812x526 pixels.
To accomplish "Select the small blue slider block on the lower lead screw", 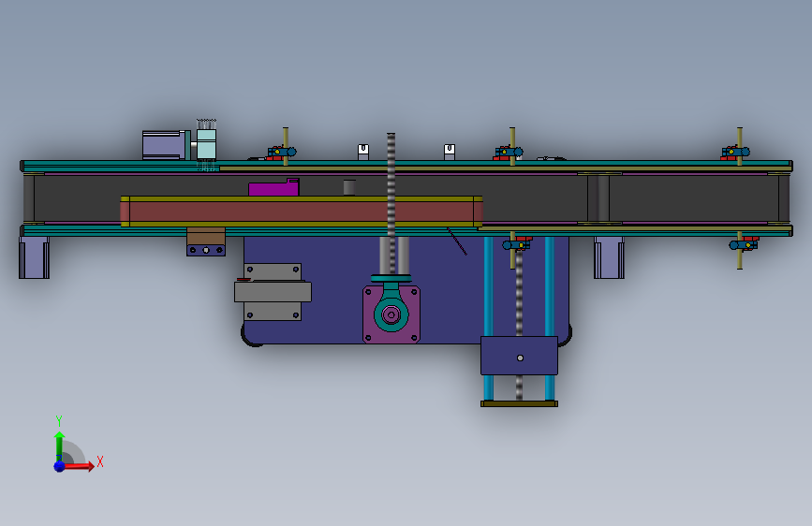I will (519, 356).
